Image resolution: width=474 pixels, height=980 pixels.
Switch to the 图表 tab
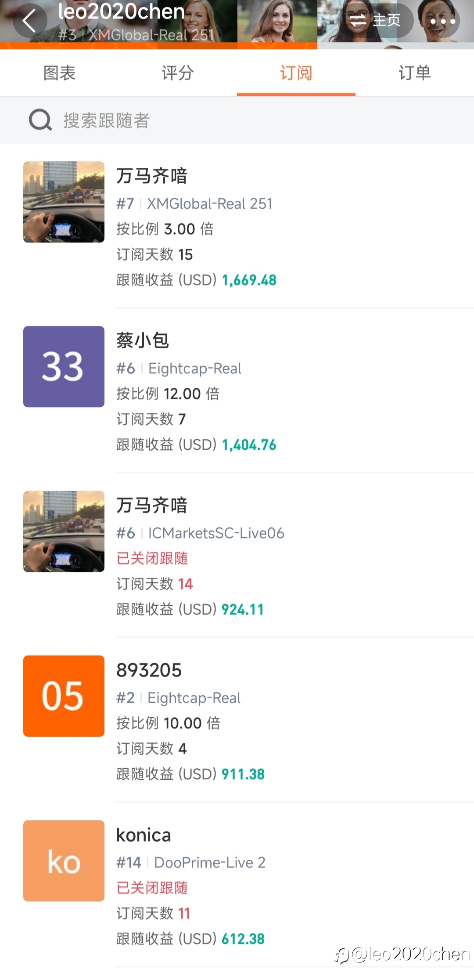point(59,73)
